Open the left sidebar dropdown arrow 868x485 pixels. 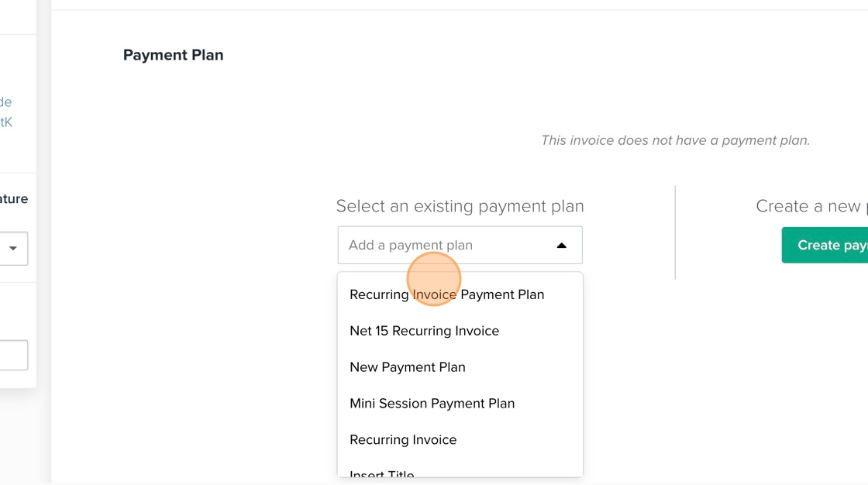tap(13, 249)
